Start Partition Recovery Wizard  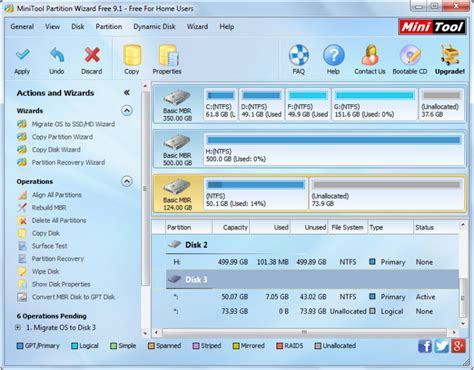tap(68, 162)
